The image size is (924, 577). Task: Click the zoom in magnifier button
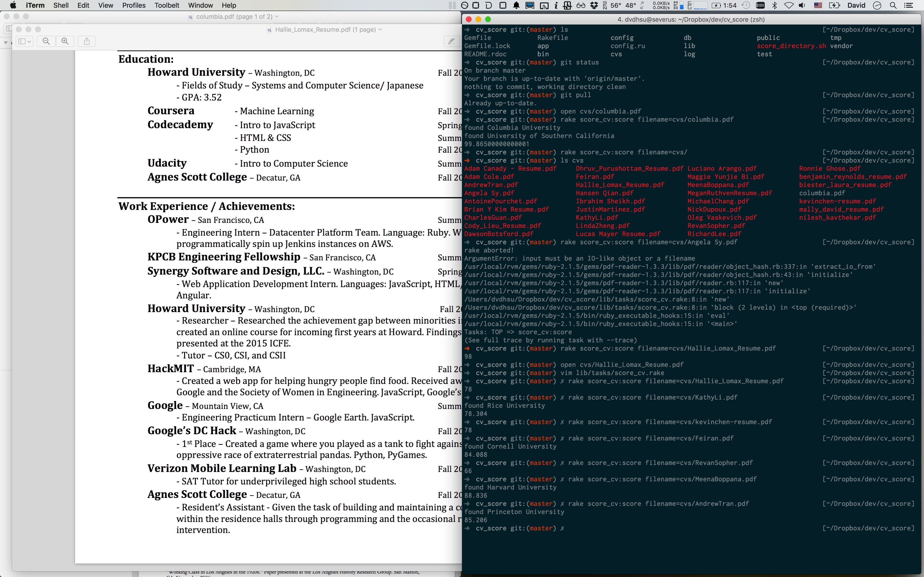pyautogui.click(x=65, y=41)
